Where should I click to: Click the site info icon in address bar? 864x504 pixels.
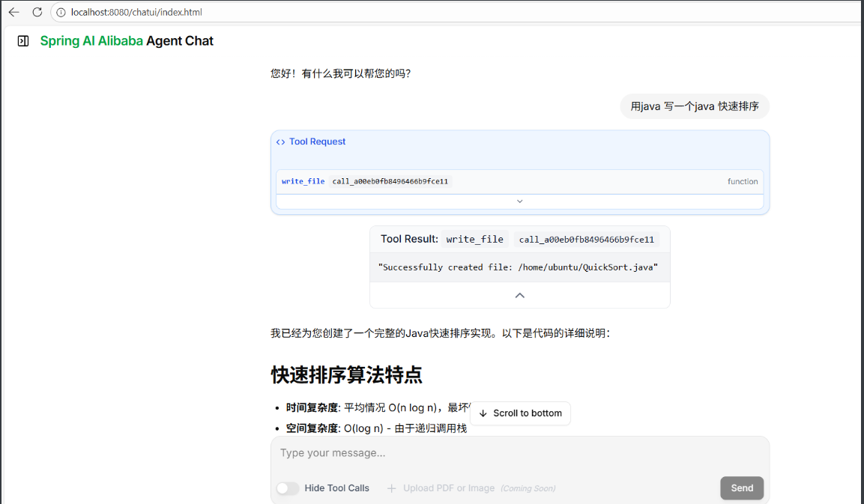click(61, 12)
